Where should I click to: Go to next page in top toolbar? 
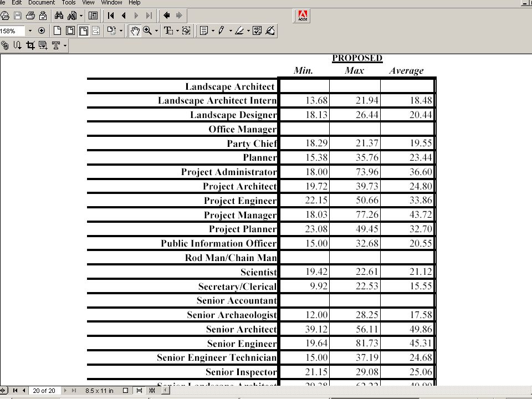point(136,16)
